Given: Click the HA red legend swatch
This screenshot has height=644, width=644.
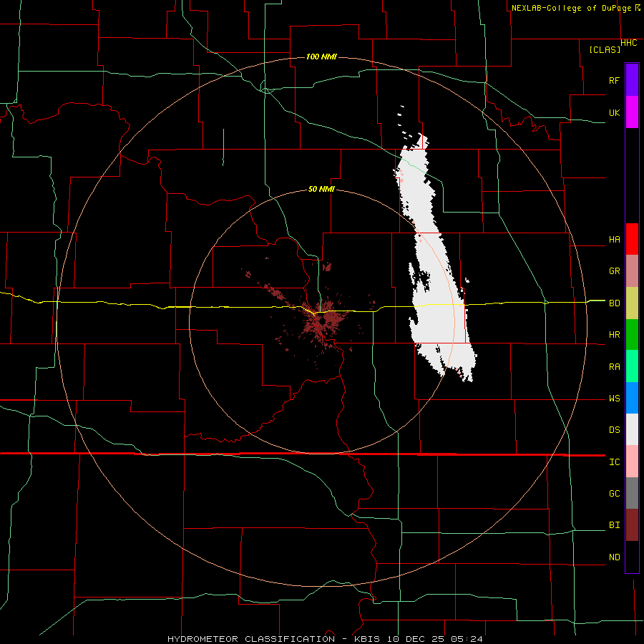Looking at the screenshot, I should 632,239.
